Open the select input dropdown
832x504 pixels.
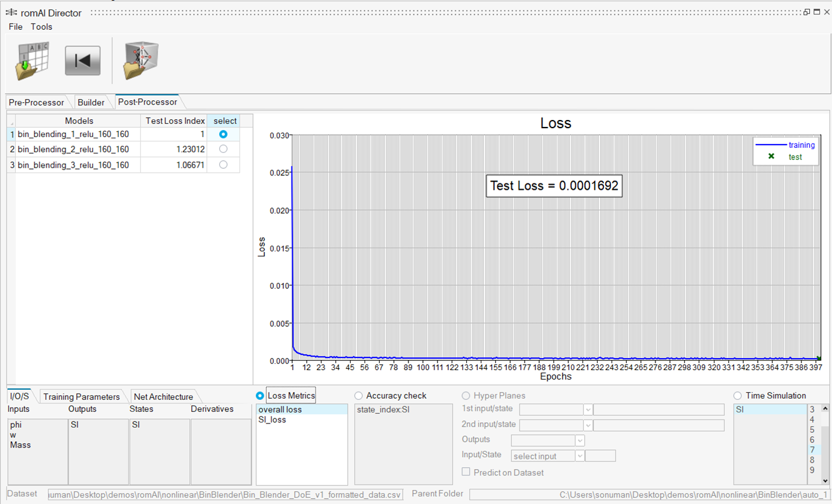(x=579, y=456)
